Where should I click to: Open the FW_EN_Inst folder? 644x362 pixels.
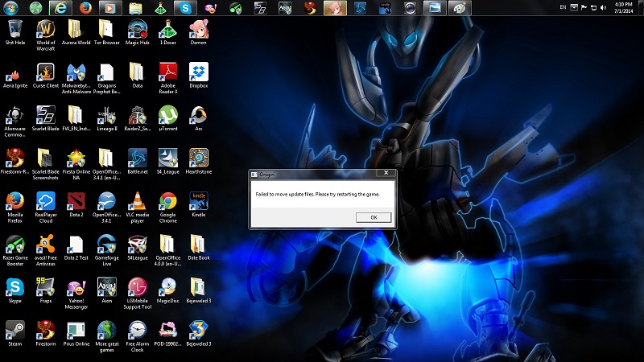(76, 118)
